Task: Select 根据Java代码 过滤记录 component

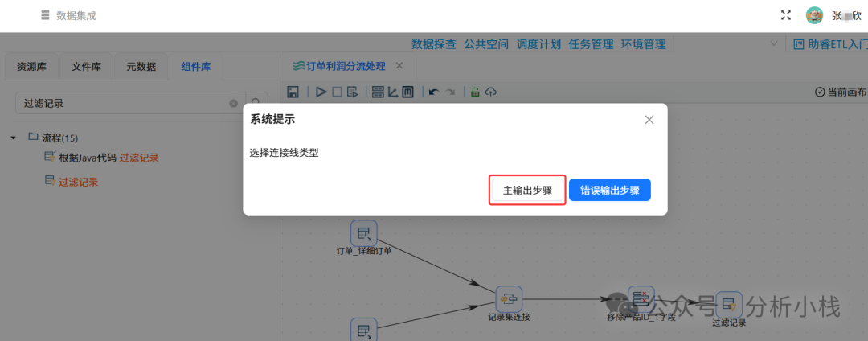Action: (x=109, y=158)
